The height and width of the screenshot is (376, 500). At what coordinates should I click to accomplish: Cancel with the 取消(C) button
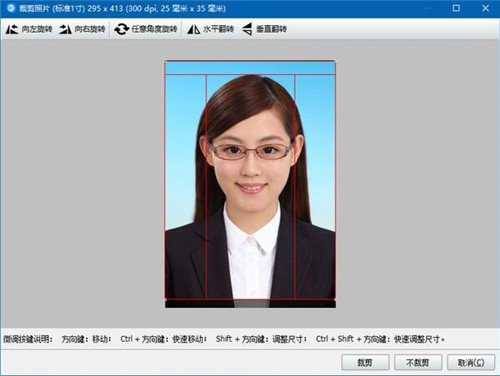pos(471,362)
